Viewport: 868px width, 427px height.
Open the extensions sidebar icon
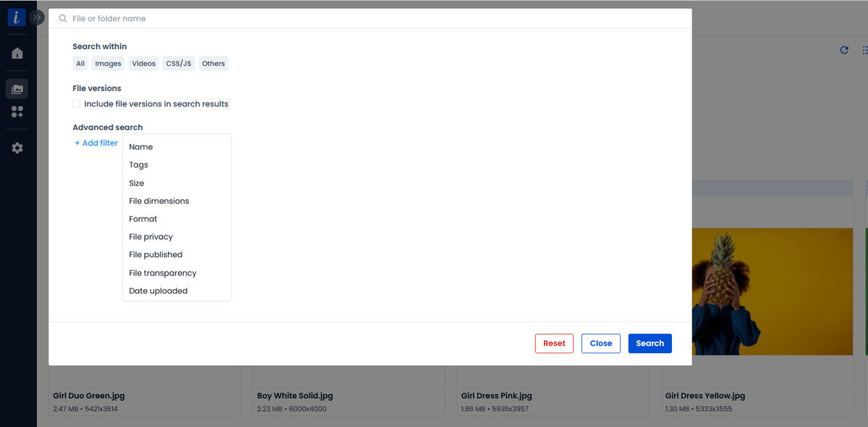[16, 111]
